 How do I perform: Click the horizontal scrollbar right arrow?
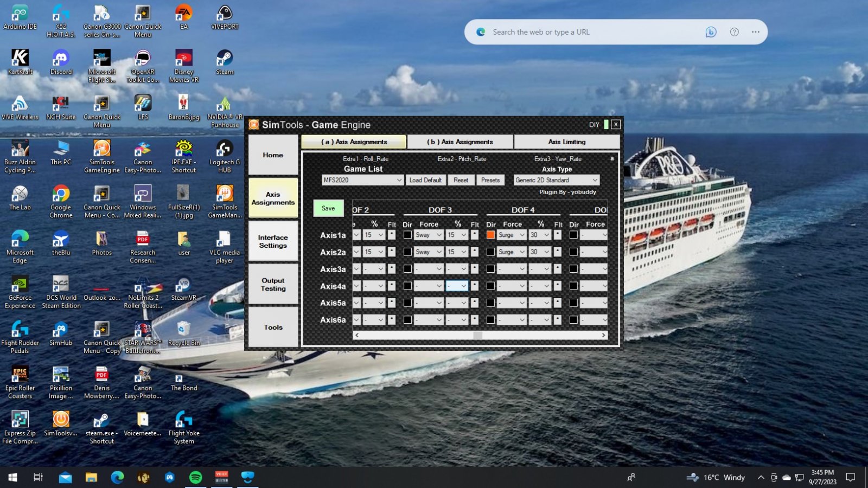tap(603, 336)
